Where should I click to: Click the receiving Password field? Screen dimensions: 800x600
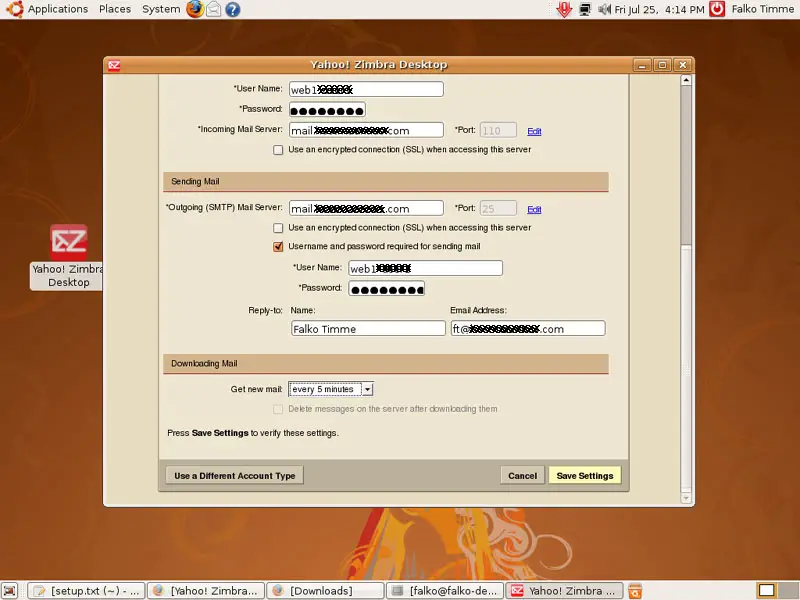tap(327, 110)
